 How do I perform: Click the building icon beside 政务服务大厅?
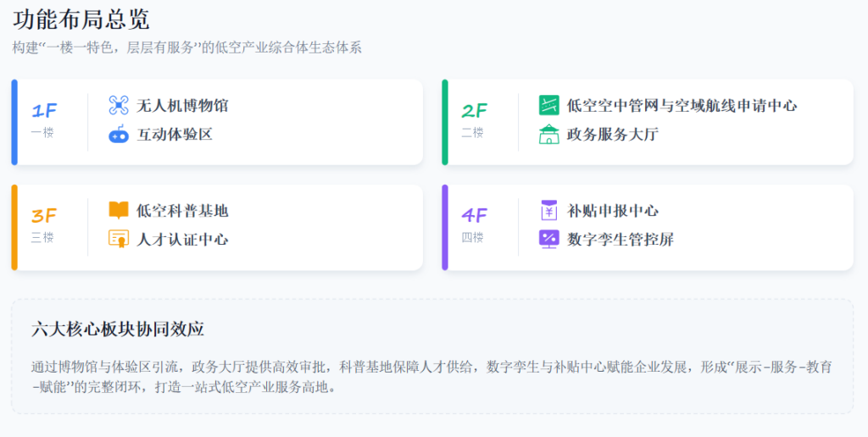point(549,135)
